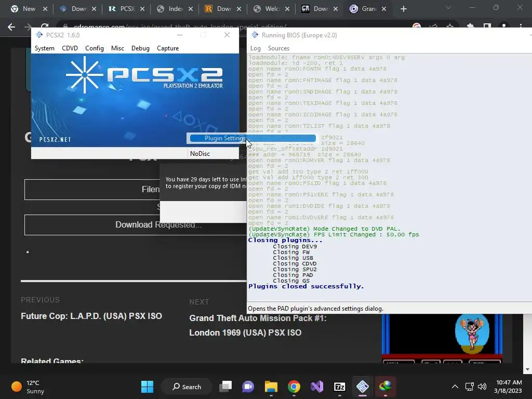Switch to PCSX2 taskbar icon
Image resolution: width=532 pixels, height=399 pixels.
point(362,387)
